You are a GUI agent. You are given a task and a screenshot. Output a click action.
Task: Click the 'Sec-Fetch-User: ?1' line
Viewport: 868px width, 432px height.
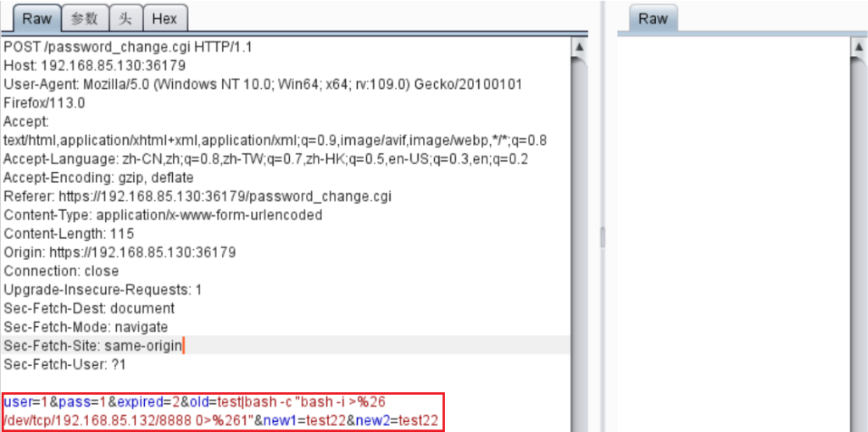point(65,364)
